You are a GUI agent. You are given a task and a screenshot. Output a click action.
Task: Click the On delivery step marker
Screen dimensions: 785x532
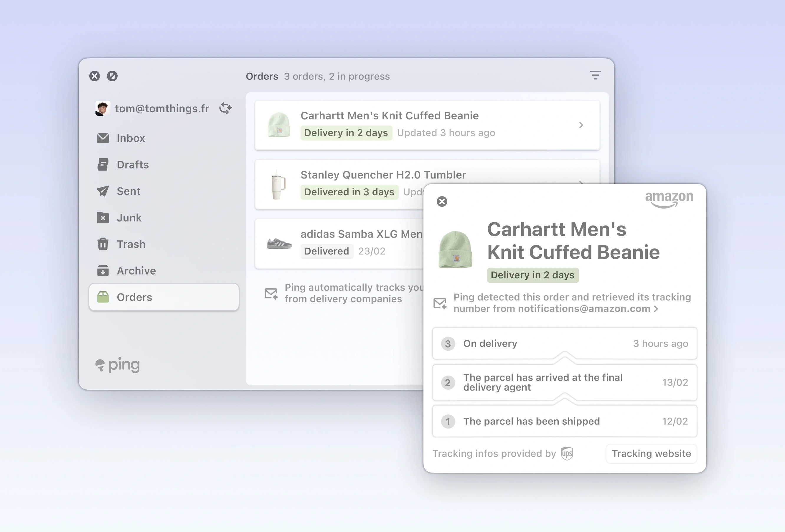click(448, 343)
